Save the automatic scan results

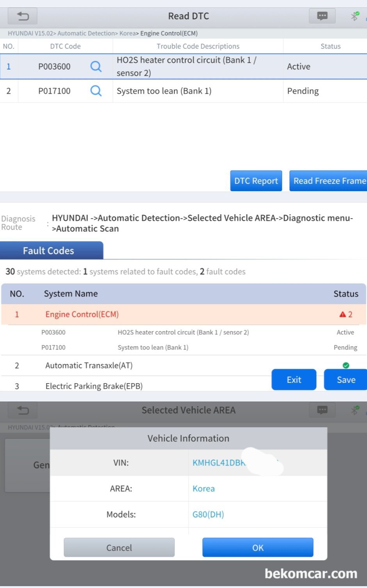(x=346, y=380)
